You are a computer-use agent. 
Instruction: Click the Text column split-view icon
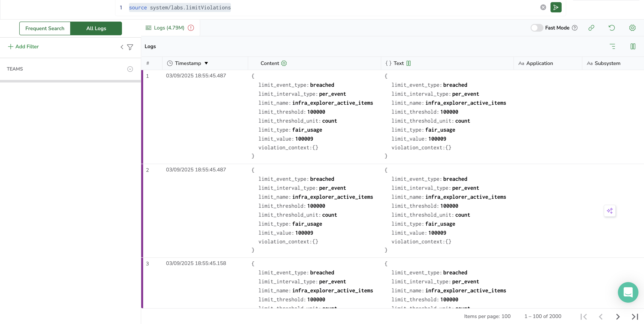[x=408, y=63]
